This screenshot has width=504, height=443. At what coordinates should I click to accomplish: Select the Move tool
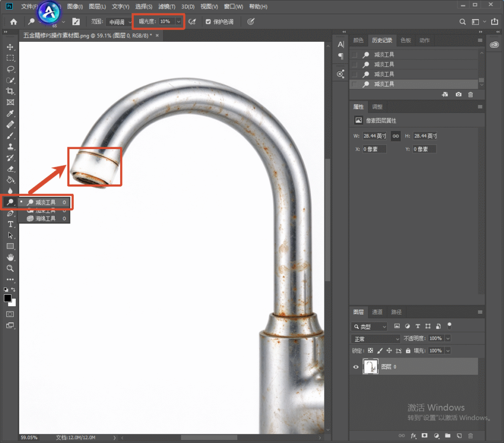tap(10, 47)
